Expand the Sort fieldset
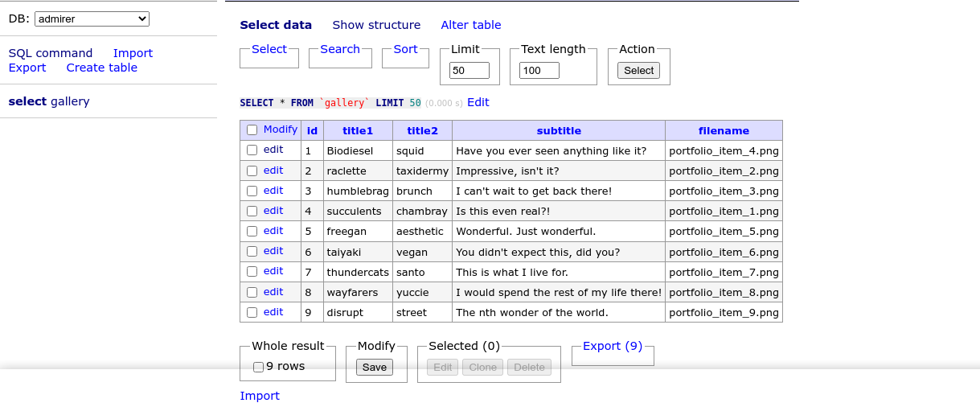Screen dimensions: 980x407 [405, 49]
